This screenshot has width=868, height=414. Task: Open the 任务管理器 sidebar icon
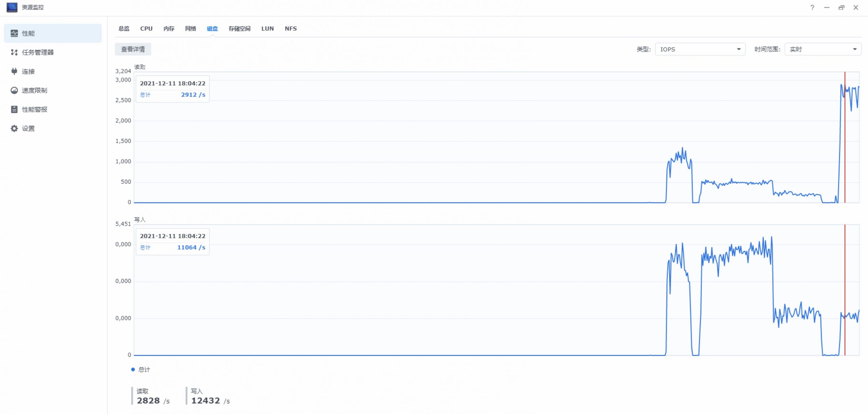(x=14, y=52)
